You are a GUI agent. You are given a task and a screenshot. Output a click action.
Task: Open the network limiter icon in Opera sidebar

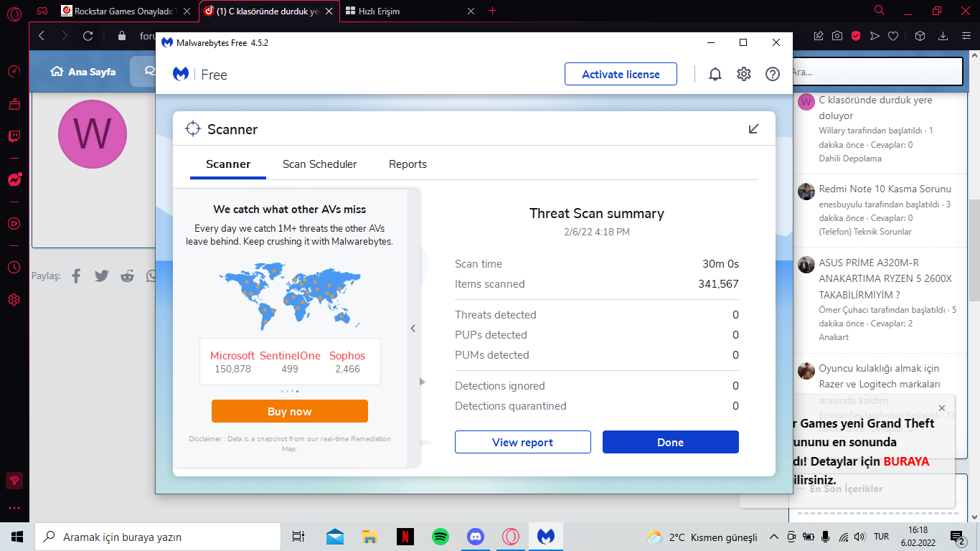coord(14,480)
